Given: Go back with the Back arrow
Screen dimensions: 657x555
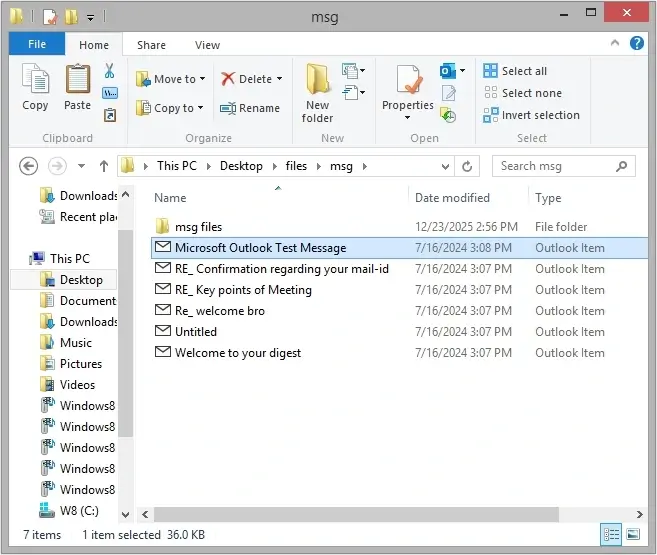Looking at the screenshot, I should [x=28, y=166].
